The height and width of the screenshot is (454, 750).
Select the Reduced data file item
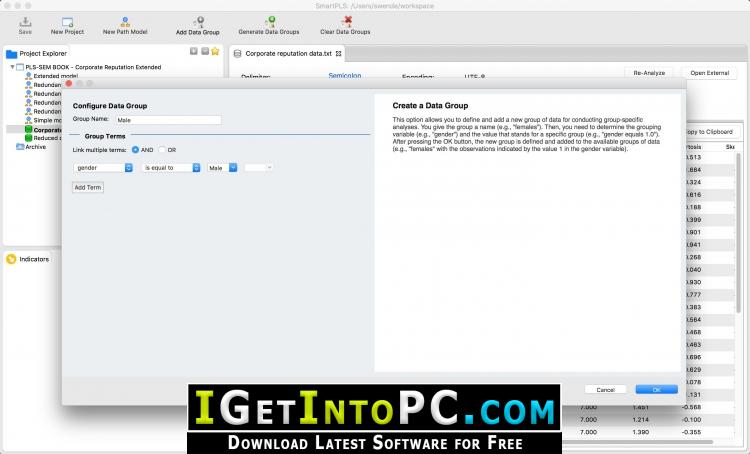[44, 138]
